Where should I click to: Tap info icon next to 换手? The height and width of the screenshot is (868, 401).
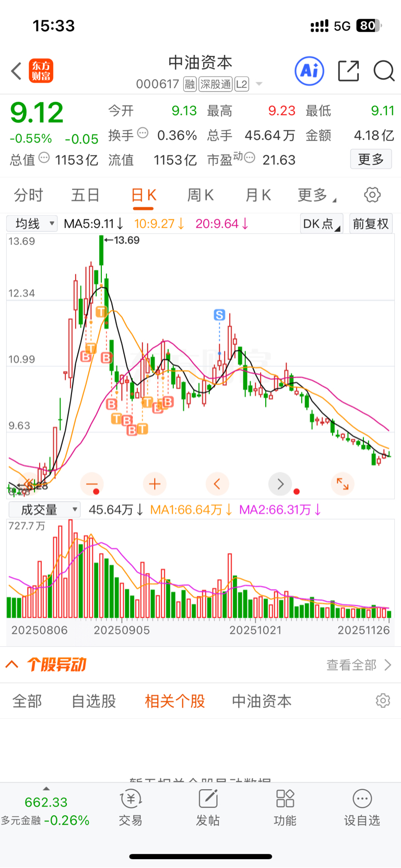[x=143, y=133]
